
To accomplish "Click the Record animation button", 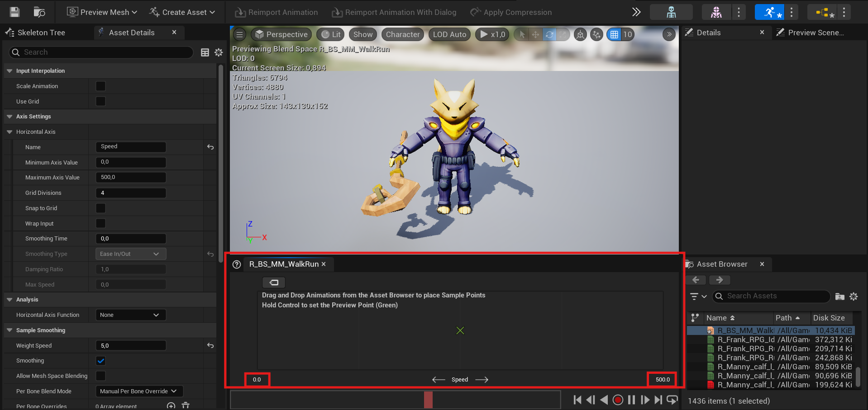I will coord(618,400).
